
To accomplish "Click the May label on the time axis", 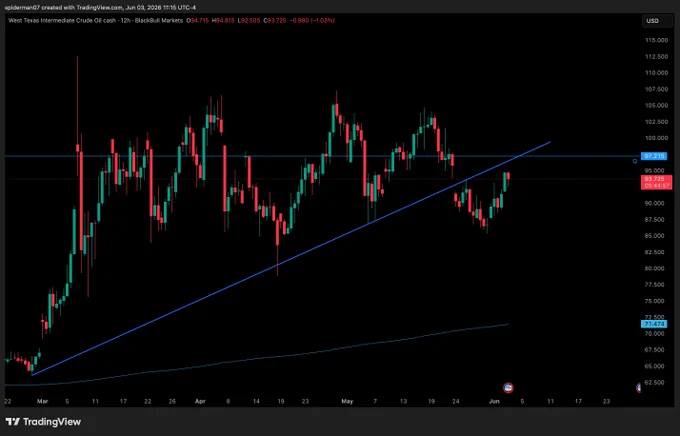I will tap(347, 401).
